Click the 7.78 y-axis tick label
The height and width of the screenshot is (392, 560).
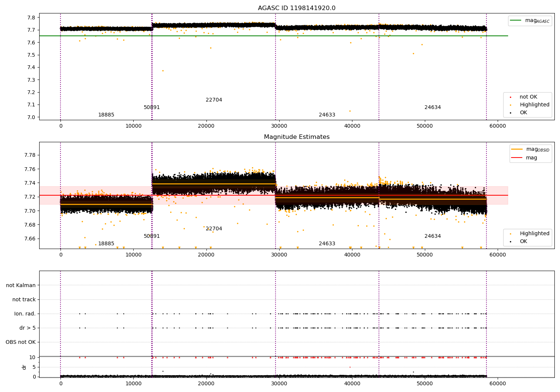click(x=30, y=155)
